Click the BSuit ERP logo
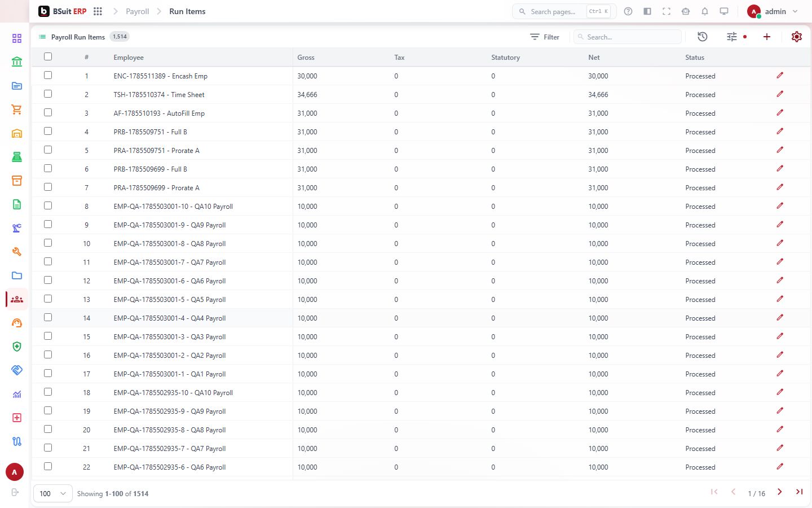This screenshot has width=812, height=508. [63, 11]
